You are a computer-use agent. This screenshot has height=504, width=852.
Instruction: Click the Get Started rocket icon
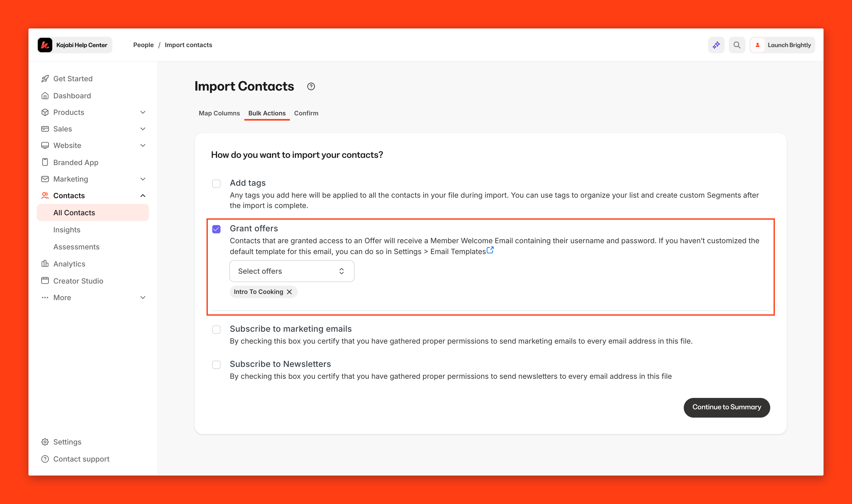pos(45,79)
